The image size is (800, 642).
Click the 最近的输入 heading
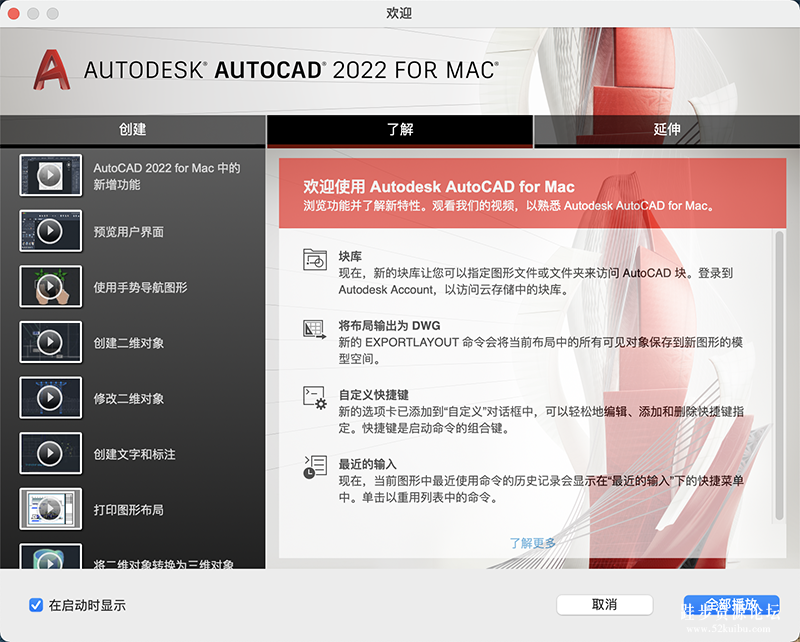(367, 464)
